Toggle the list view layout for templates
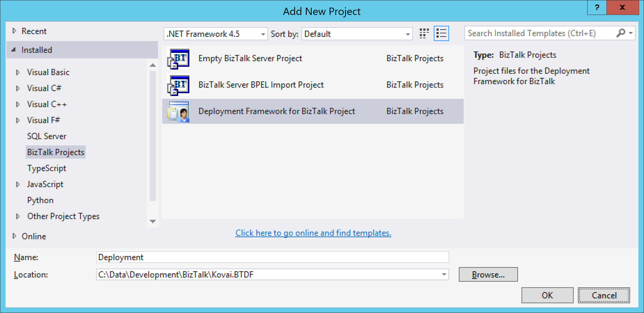Viewport: 644px width, 313px height. click(x=441, y=33)
